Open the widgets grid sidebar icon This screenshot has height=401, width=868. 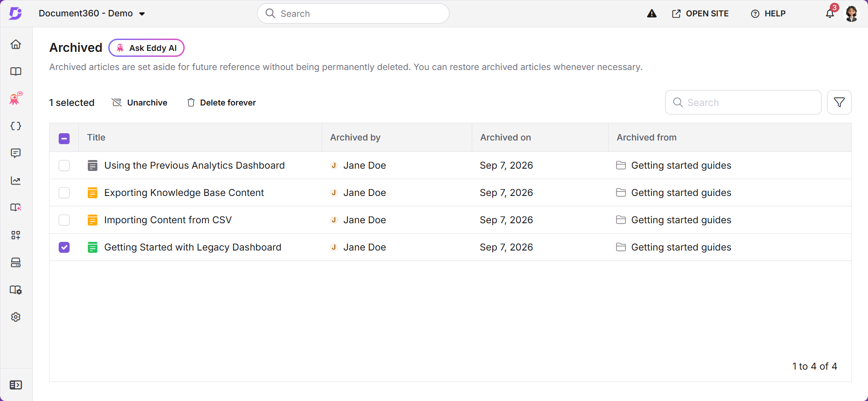click(x=16, y=235)
